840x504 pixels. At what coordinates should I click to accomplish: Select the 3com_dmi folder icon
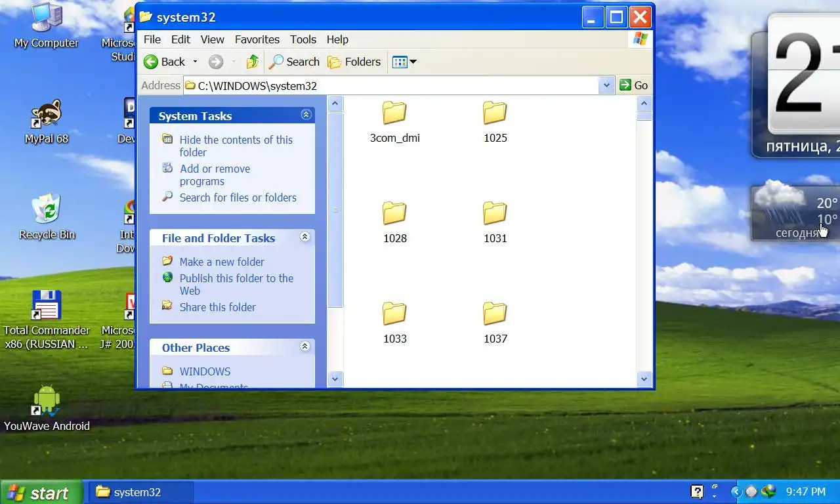[394, 114]
